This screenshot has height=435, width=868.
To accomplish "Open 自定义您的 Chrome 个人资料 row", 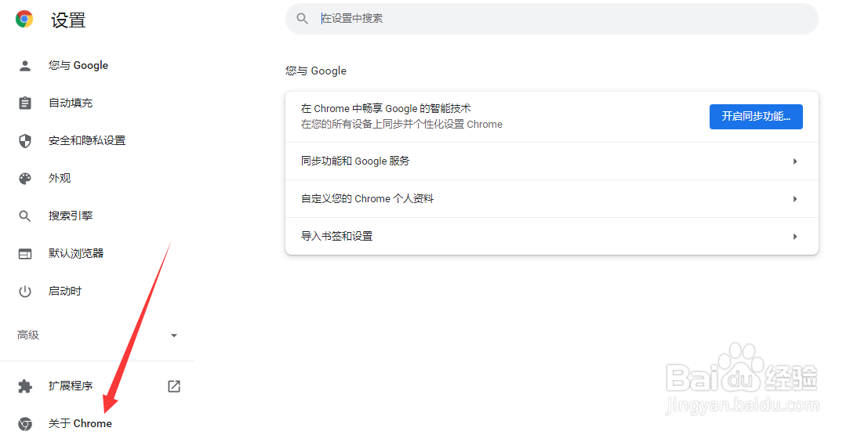I will point(551,198).
